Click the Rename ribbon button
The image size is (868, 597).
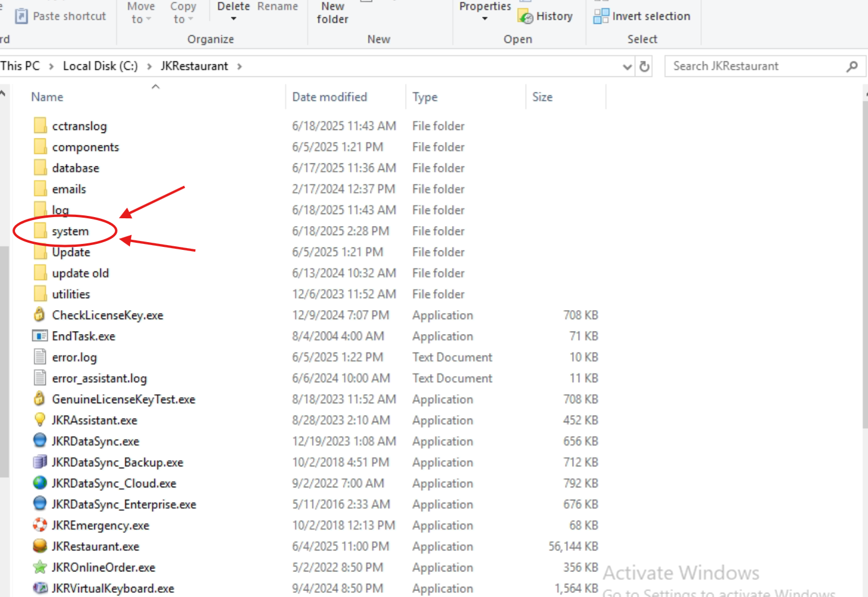[x=277, y=7]
